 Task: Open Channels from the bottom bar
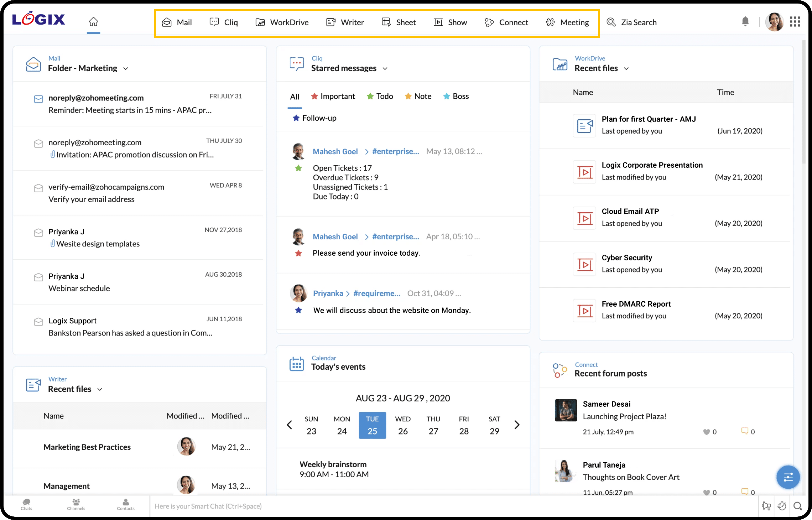point(76,505)
